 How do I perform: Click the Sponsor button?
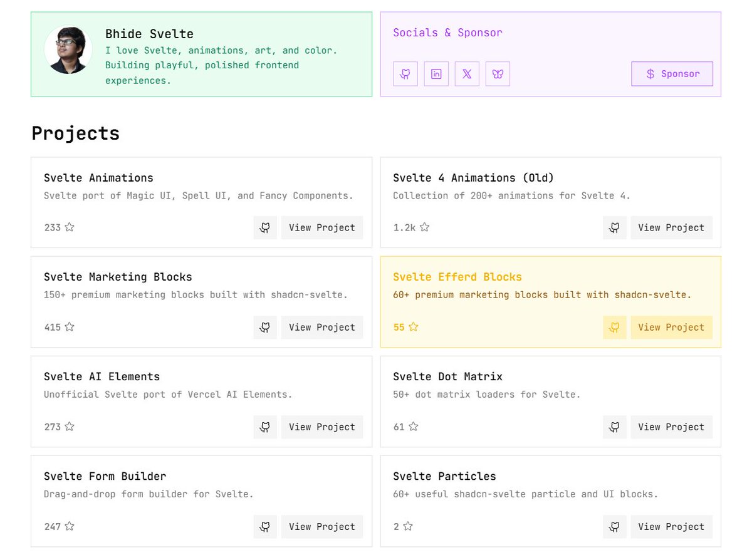click(x=672, y=74)
